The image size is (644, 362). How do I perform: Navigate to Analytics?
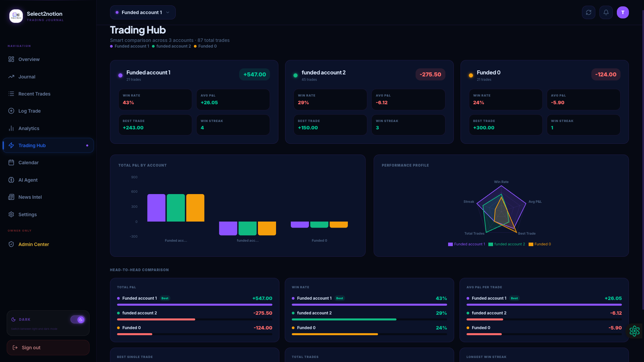pyautogui.click(x=48, y=128)
